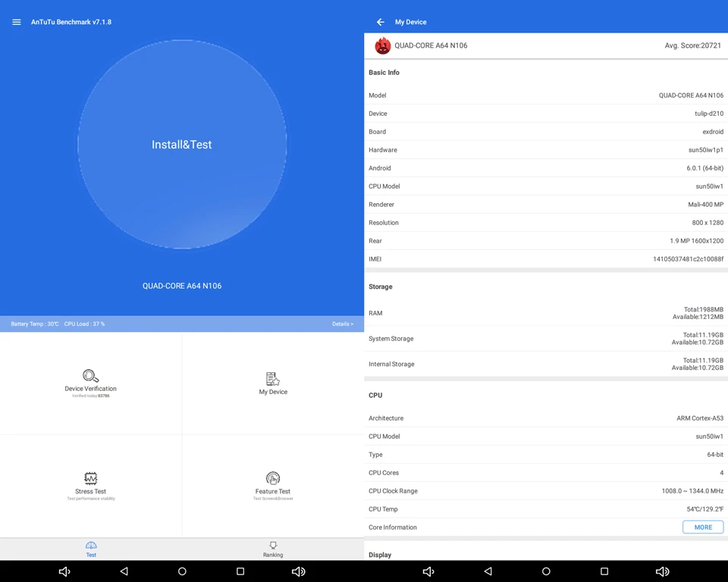Viewport: 728px width, 582px height.
Task: Select the Type value 64-bit
Action: (x=715, y=455)
